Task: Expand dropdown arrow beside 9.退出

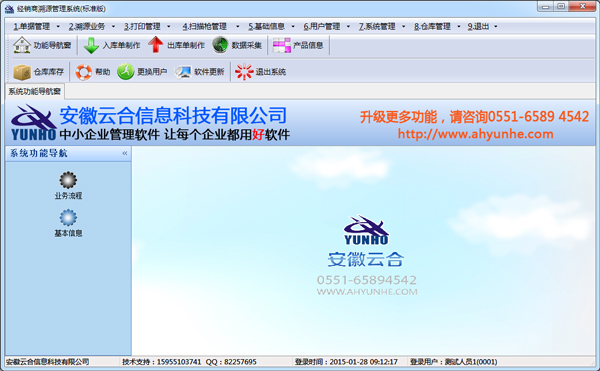Action: click(x=496, y=26)
